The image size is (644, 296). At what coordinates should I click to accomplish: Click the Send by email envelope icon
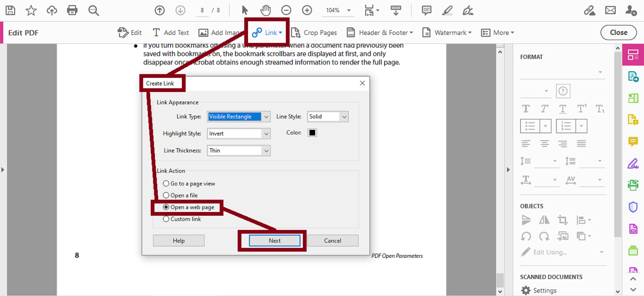610,11
